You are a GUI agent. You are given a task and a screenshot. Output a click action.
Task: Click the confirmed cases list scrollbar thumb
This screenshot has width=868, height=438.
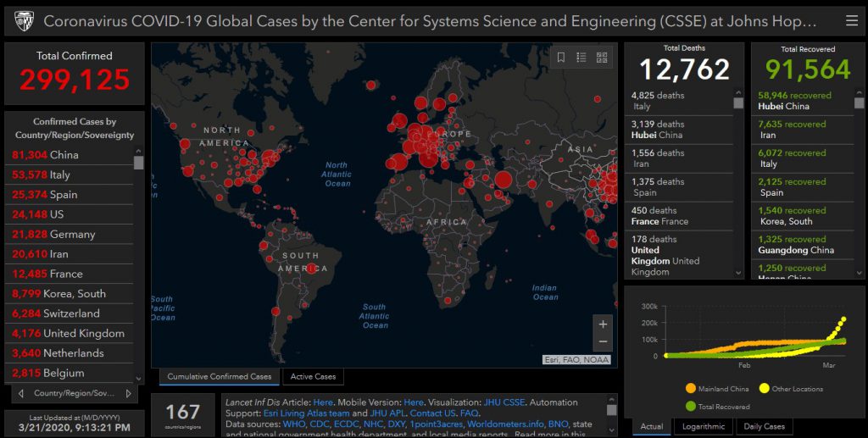point(138,163)
